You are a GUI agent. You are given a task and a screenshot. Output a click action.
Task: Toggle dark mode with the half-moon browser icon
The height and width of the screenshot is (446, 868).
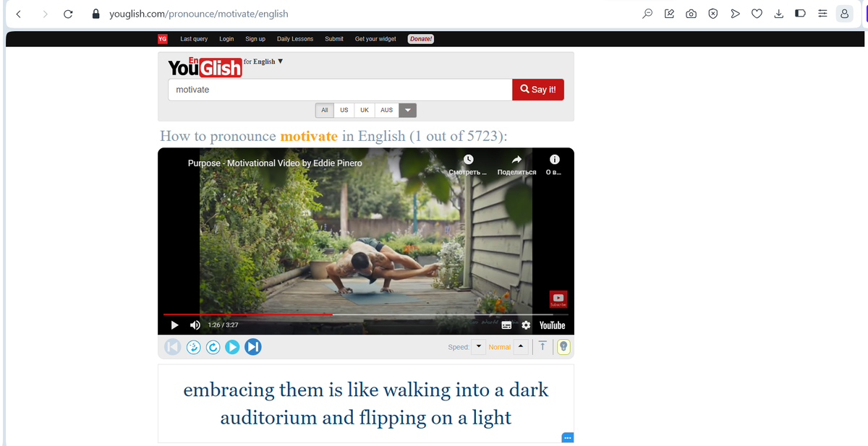(800, 14)
